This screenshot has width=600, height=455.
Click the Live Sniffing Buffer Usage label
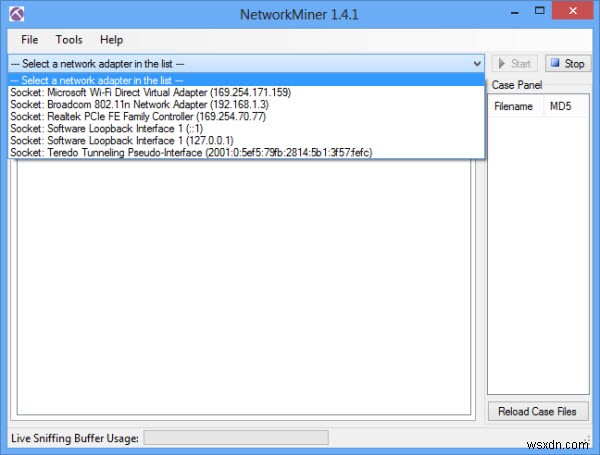(x=75, y=438)
